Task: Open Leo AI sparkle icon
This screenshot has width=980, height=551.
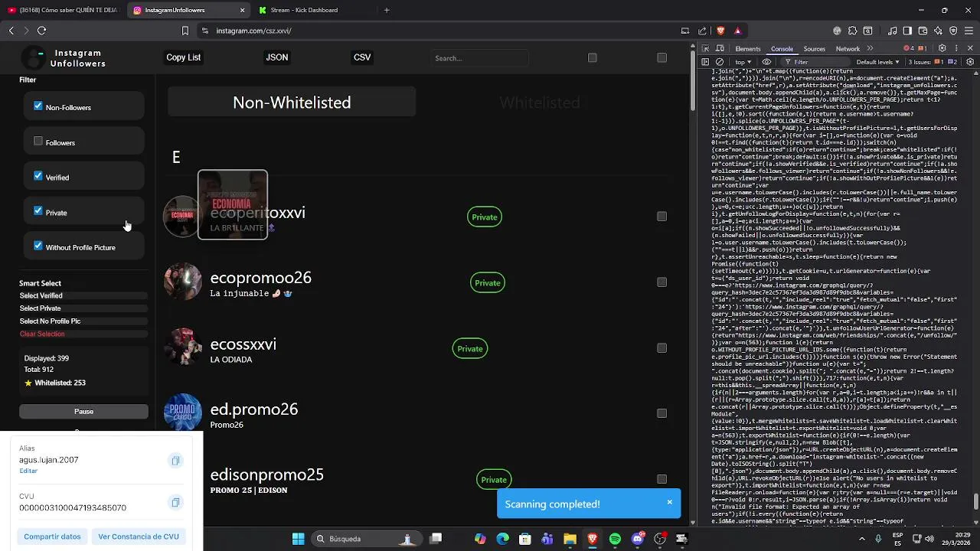Action: (x=938, y=31)
